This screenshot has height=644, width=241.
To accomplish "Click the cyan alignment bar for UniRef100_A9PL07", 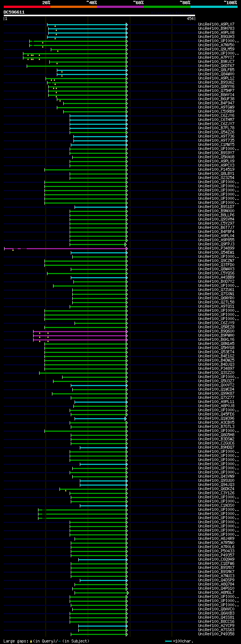I will (87, 25).
